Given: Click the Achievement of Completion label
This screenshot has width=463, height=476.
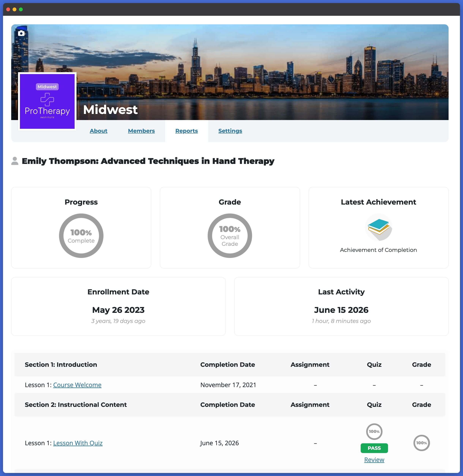Looking at the screenshot, I should click(378, 250).
